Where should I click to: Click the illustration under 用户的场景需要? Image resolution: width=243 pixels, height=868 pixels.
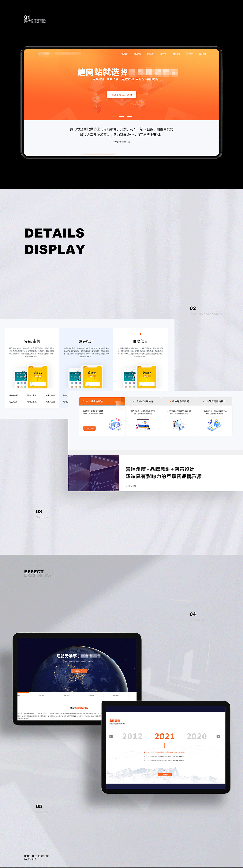click(x=179, y=424)
